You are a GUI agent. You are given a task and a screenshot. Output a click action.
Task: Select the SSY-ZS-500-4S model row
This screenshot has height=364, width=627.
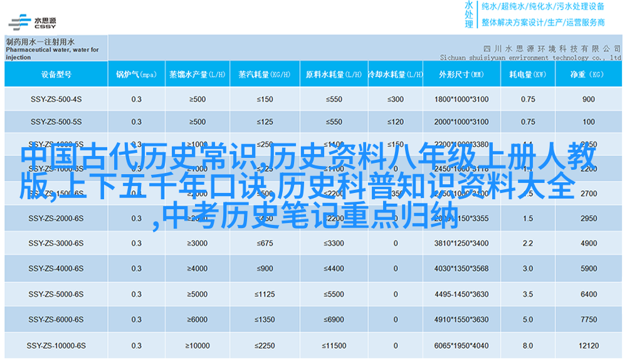coord(56,99)
